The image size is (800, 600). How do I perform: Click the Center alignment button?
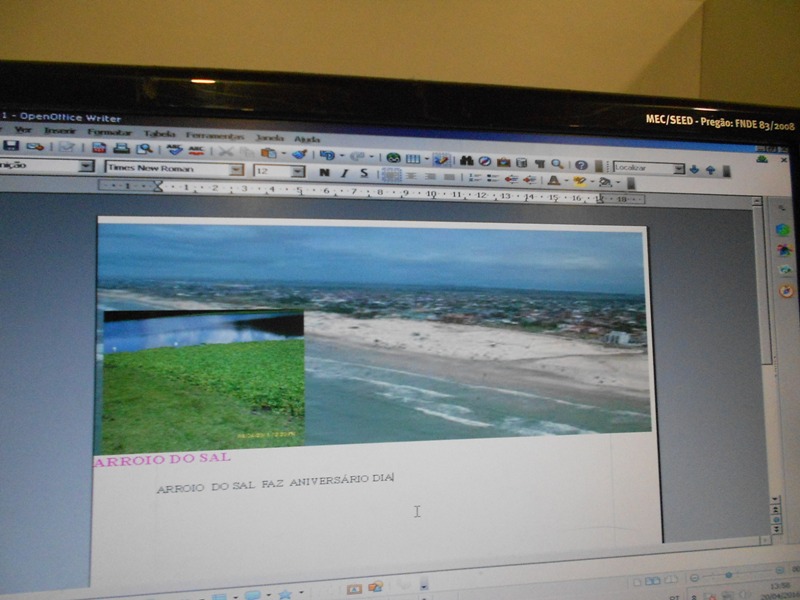point(411,176)
